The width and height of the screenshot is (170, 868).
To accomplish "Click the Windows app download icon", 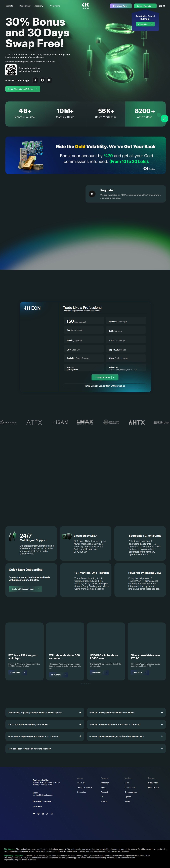I will (x=49, y=80).
